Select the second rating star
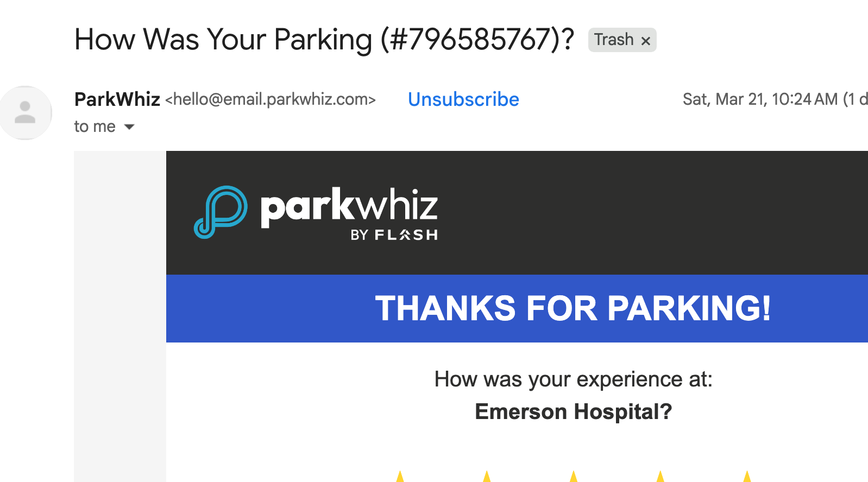The width and height of the screenshot is (868, 482). pos(487,477)
